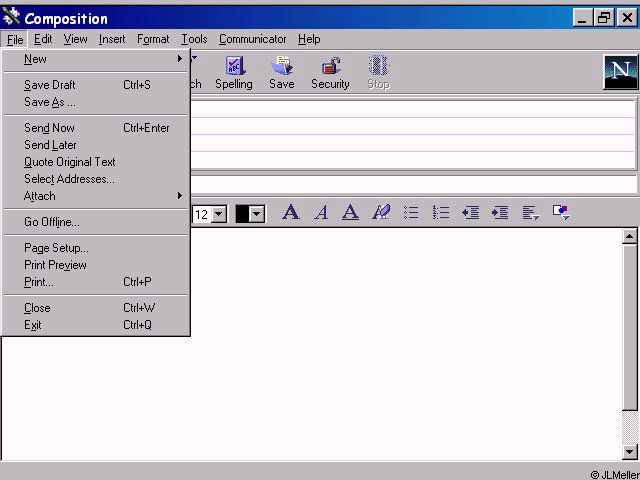
Task: Increase indent of the paragraph
Action: click(500, 213)
